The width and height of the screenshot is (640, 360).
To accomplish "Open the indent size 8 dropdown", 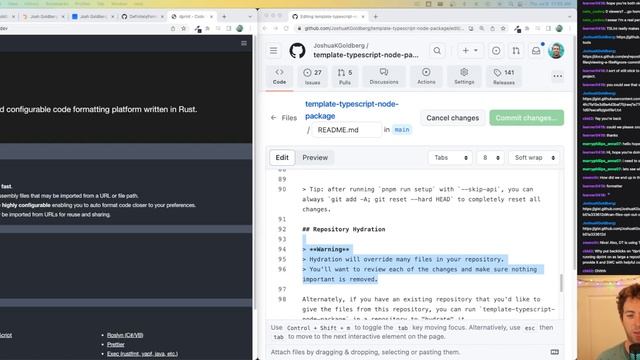I will (x=491, y=158).
